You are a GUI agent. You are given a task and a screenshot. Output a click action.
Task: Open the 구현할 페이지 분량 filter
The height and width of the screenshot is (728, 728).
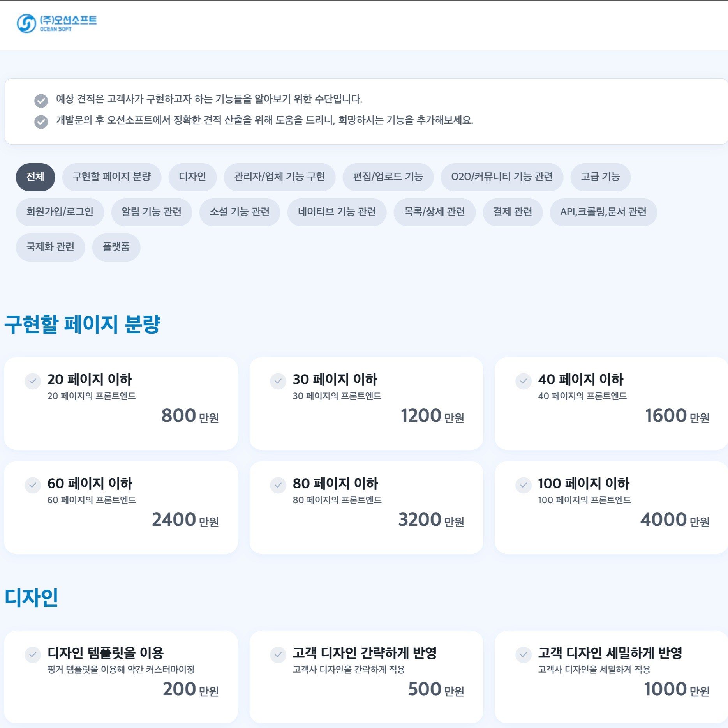coord(112,177)
